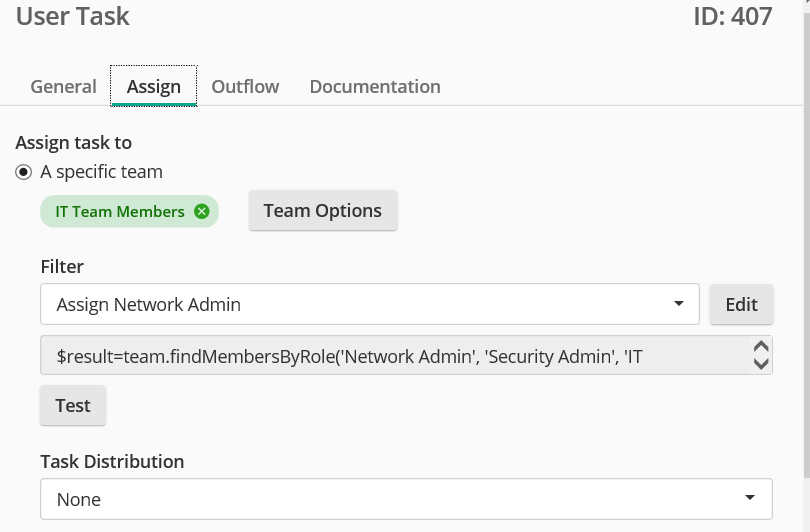The height and width of the screenshot is (532, 810).
Task: Click the 'A specific team' label text
Action: [101, 172]
